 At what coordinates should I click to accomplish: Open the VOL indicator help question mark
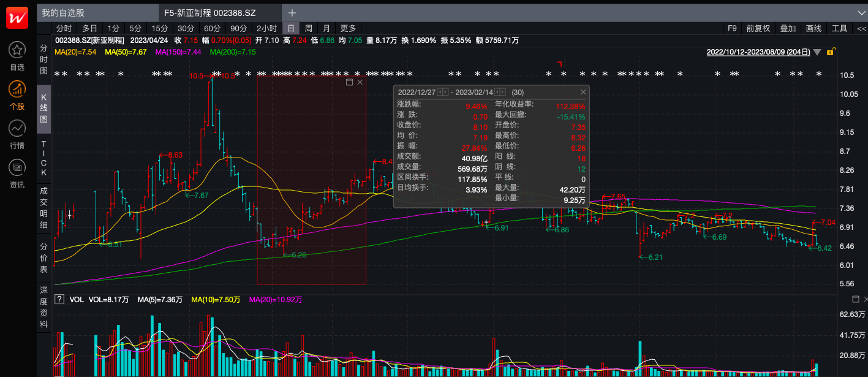point(59,300)
